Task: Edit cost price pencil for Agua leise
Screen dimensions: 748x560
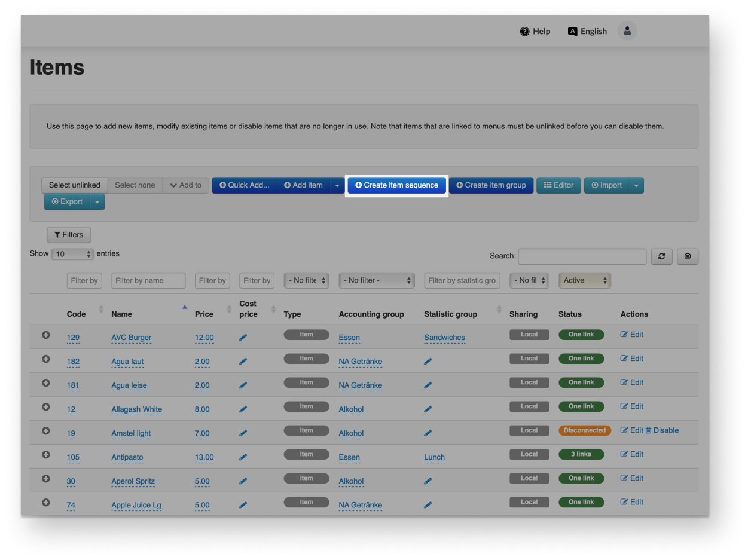Action: 243,385
